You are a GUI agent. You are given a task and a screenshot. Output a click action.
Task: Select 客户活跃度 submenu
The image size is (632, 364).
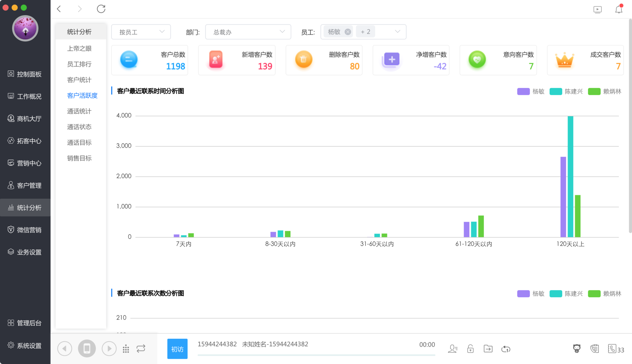[x=82, y=95]
